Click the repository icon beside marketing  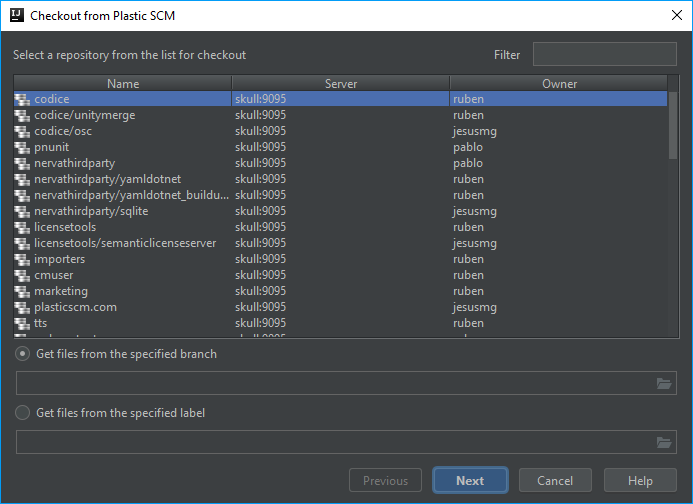pyautogui.click(x=22, y=291)
